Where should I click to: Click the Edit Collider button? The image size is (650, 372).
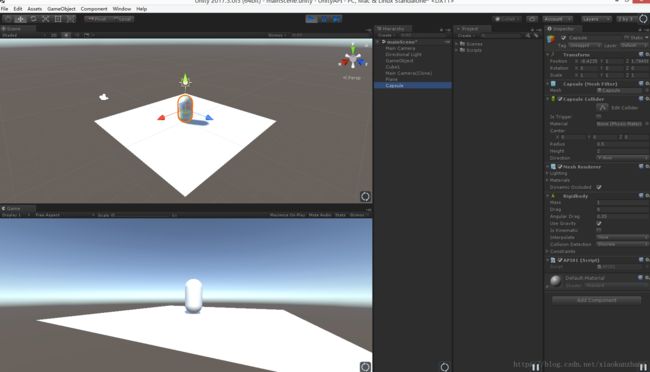[x=603, y=108]
